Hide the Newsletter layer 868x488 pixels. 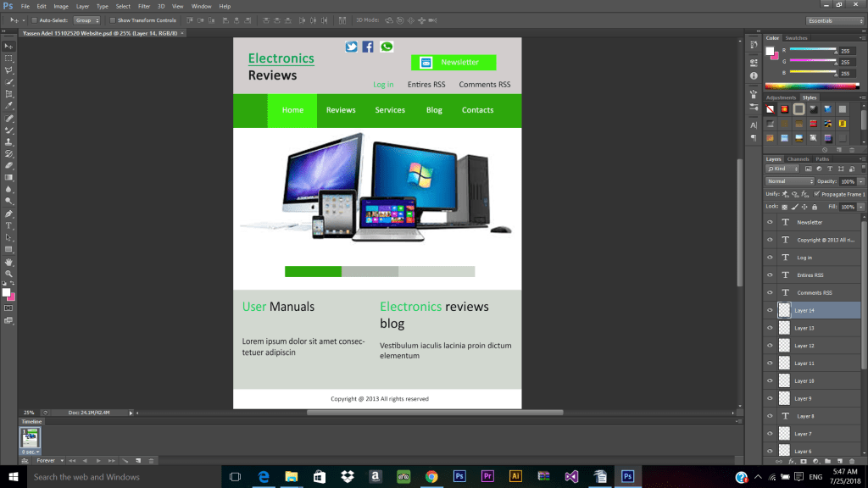(770, 222)
